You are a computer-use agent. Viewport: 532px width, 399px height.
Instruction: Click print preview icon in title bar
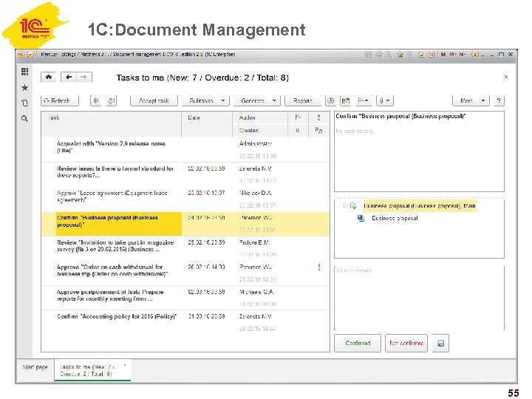388,54
